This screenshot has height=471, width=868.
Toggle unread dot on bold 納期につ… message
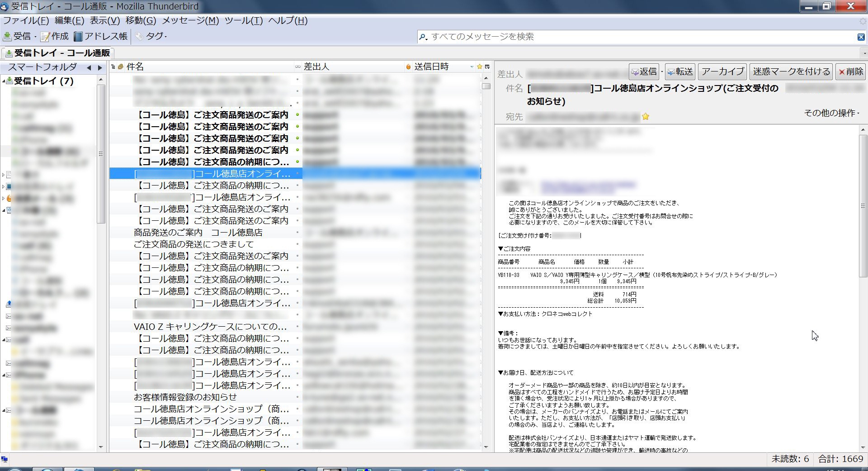click(297, 162)
